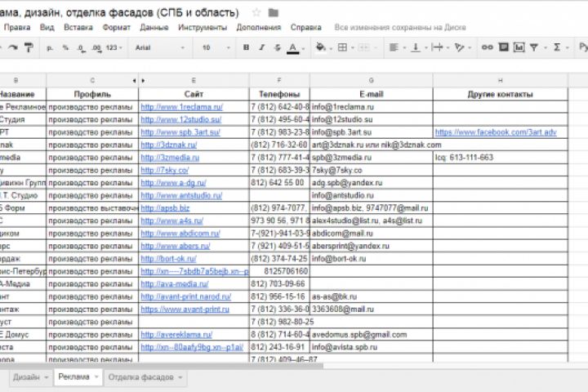Image resolution: width=588 pixels, height=392 pixels.
Task: Click the horizontal align icon
Action: coord(394,47)
